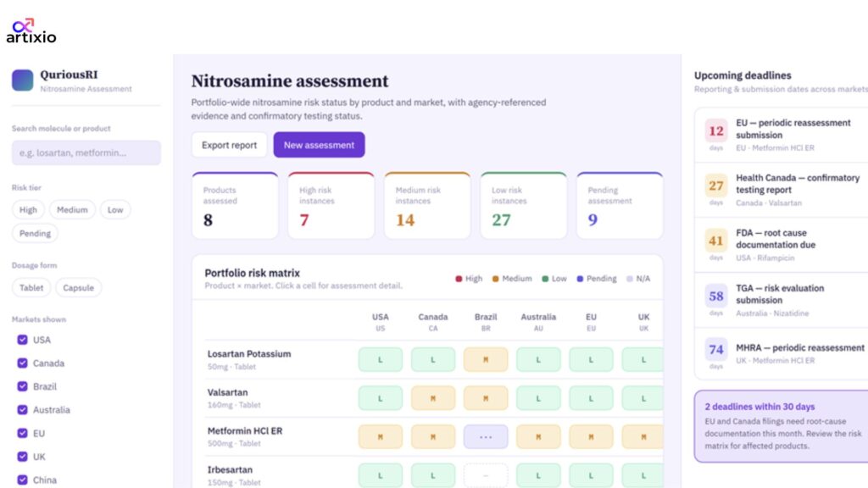Click the 41 days badge
The width and height of the screenshot is (868, 488).
[x=716, y=241]
